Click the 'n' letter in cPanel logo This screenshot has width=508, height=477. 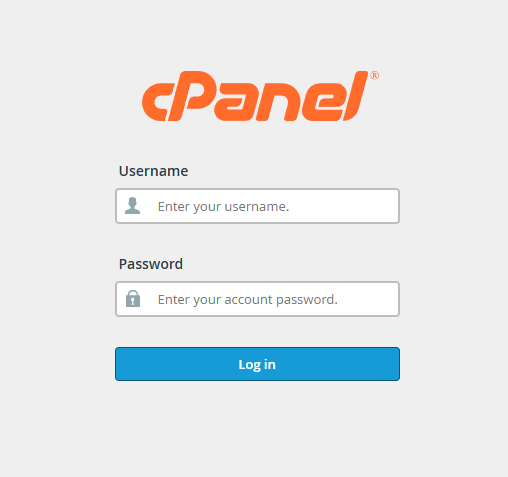[x=279, y=102]
